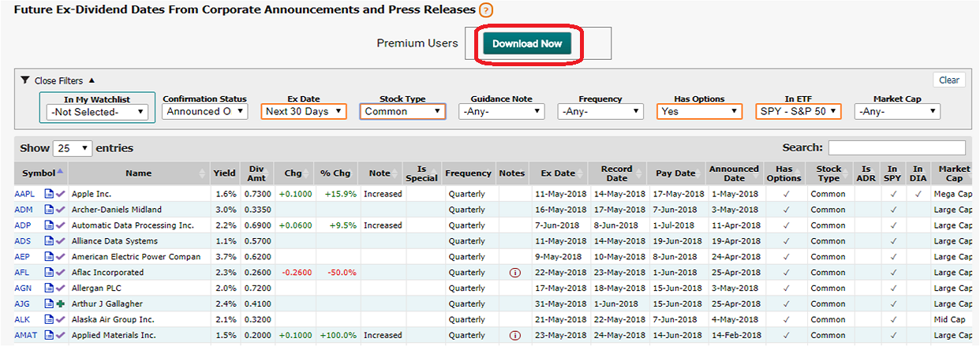The height and width of the screenshot is (346, 980).
Task: Open the document icon for AJG row
Action: 49,304
